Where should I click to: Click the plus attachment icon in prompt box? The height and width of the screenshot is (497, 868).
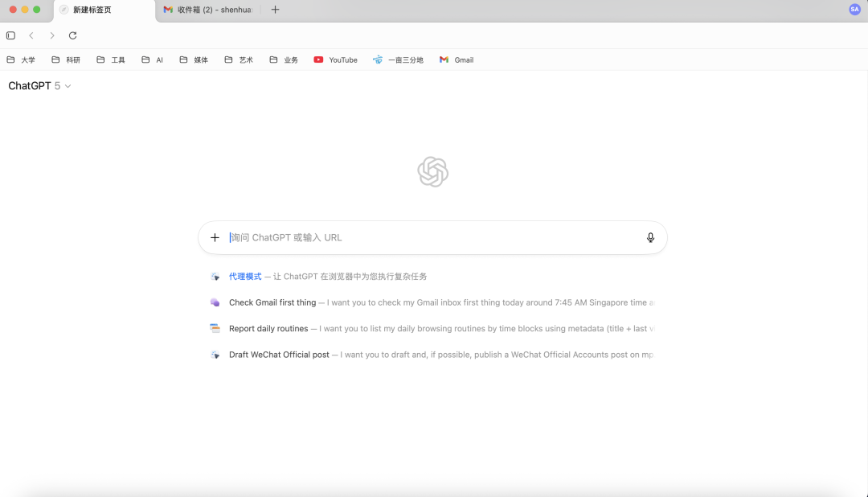point(215,238)
